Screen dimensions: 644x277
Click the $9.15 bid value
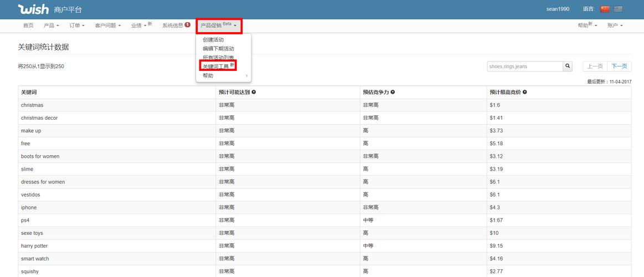coord(496,246)
